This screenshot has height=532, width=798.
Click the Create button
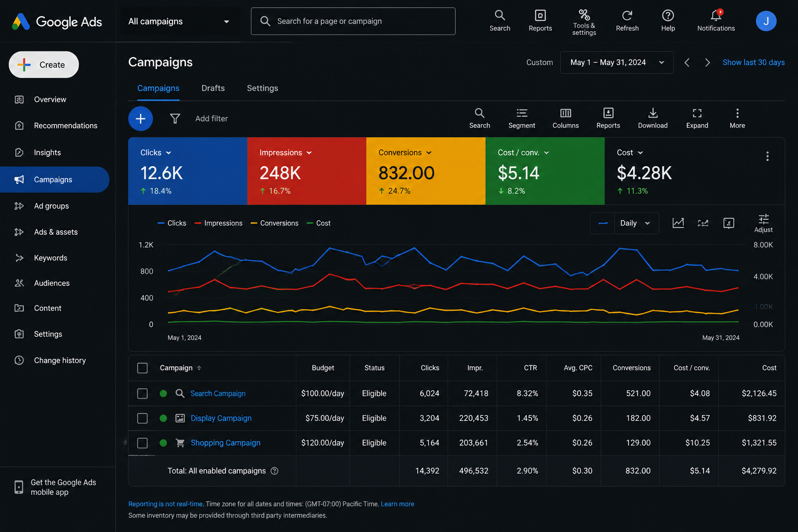click(44, 64)
